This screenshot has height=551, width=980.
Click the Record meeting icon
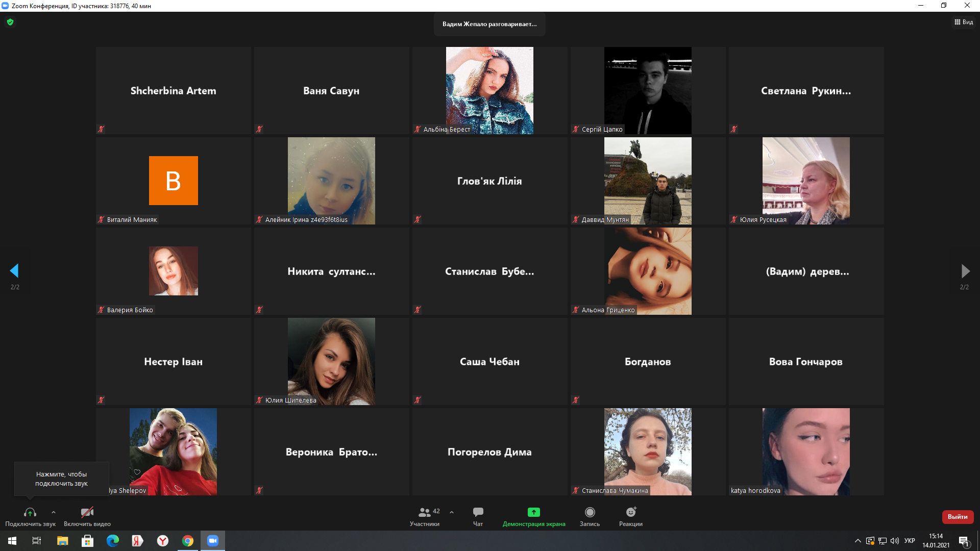tap(590, 512)
